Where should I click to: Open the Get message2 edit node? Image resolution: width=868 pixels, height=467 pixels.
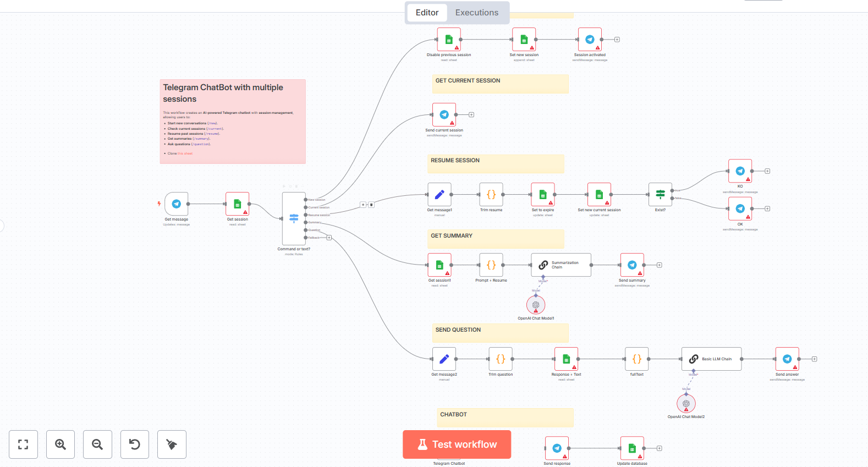pyautogui.click(x=444, y=359)
